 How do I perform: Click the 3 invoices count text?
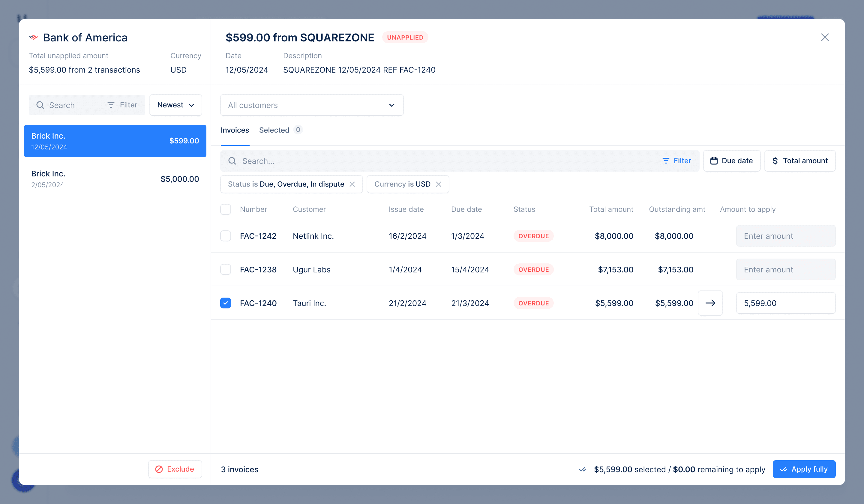pyautogui.click(x=240, y=469)
